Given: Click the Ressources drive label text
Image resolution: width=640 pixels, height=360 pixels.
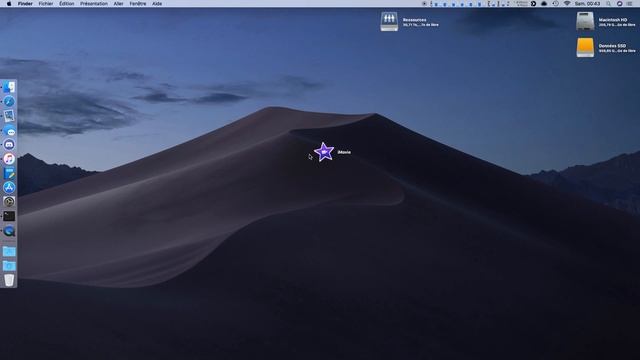Looking at the screenshot, I should point(414,20).
